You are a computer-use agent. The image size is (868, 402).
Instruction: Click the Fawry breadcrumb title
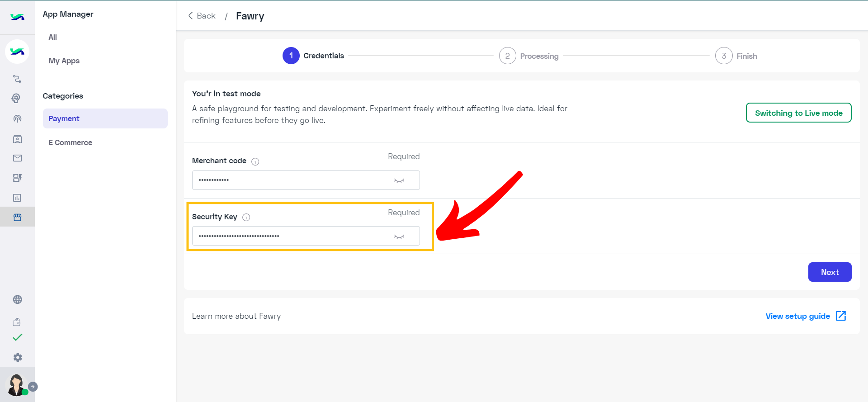pos(250,16)
